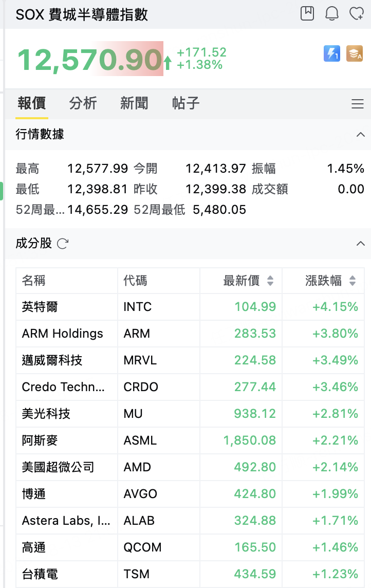Image resolution: width=371 pixels, height=588 pixels.
Task: Switch to the 分析 tab
Action: (x=83, y=103)
